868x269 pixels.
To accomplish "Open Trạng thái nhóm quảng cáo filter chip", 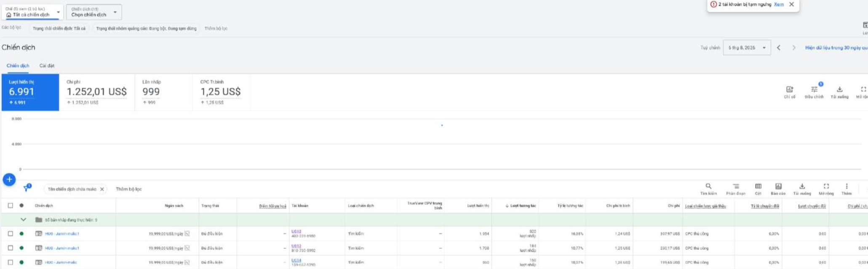I will (x=146, y=28).
